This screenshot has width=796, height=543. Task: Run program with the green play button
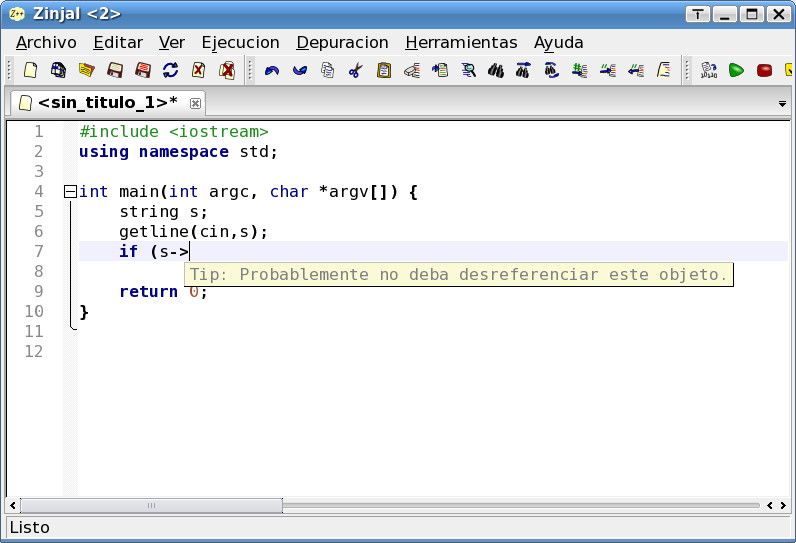pyautogui.click(x=736, y=70)
